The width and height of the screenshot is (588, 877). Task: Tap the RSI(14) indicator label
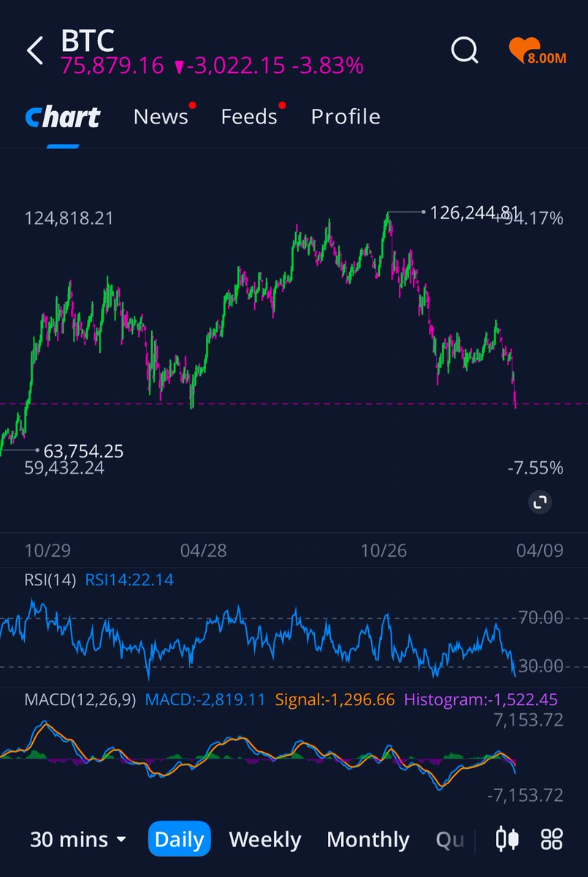(50, 580)
